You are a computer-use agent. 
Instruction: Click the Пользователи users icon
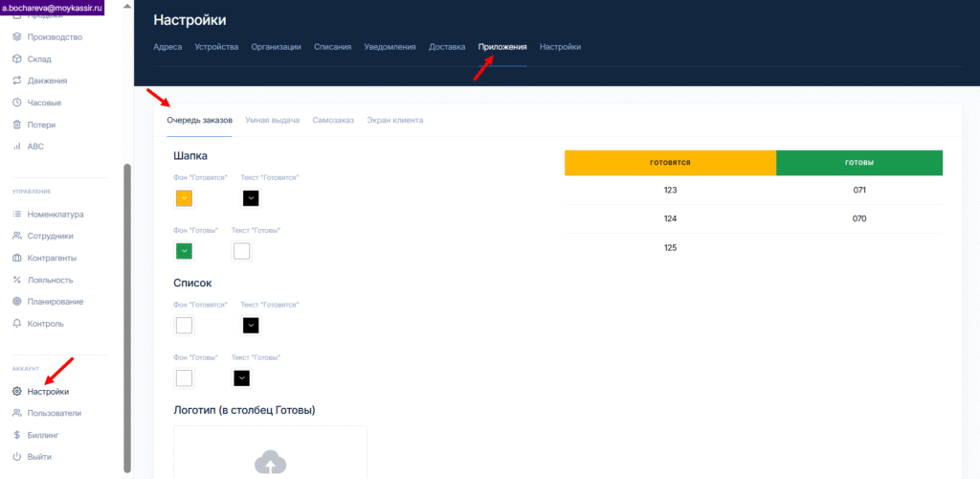(x=17, y=413)
